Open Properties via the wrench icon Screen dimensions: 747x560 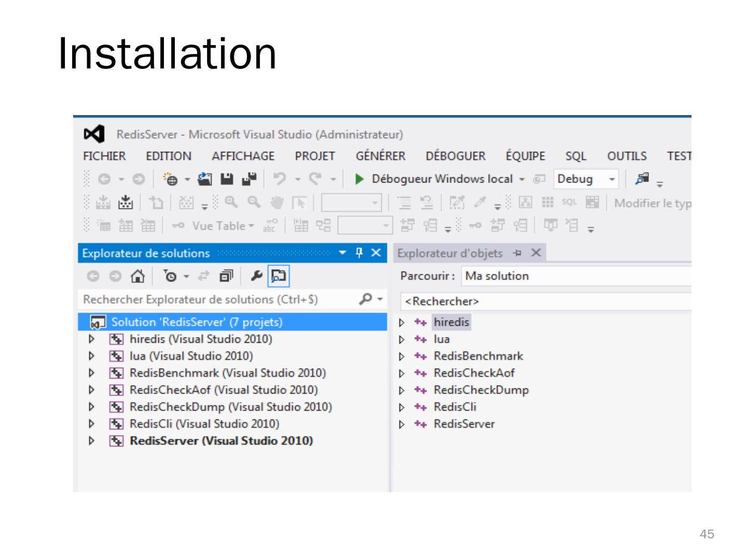(256, 276)
